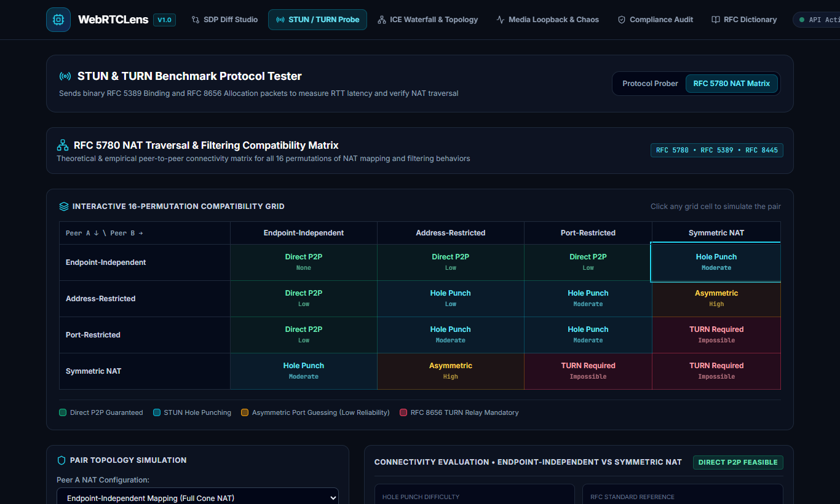Click the Address-Restricted column header
Viewport: 840px width, 504px height.
click(x=451, y=233)
